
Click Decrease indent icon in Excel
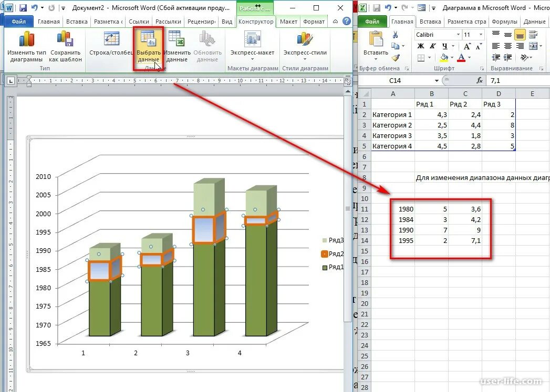[496, 57]
